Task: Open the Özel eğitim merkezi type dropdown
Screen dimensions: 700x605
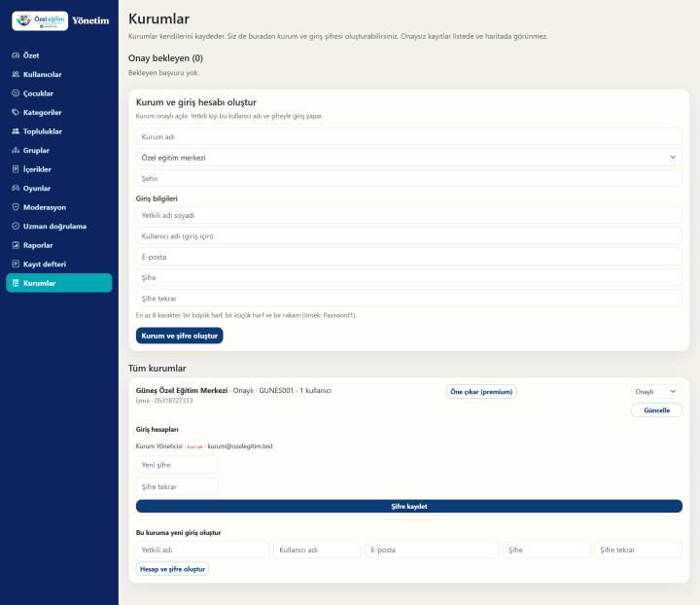Action: click(409, 158)
